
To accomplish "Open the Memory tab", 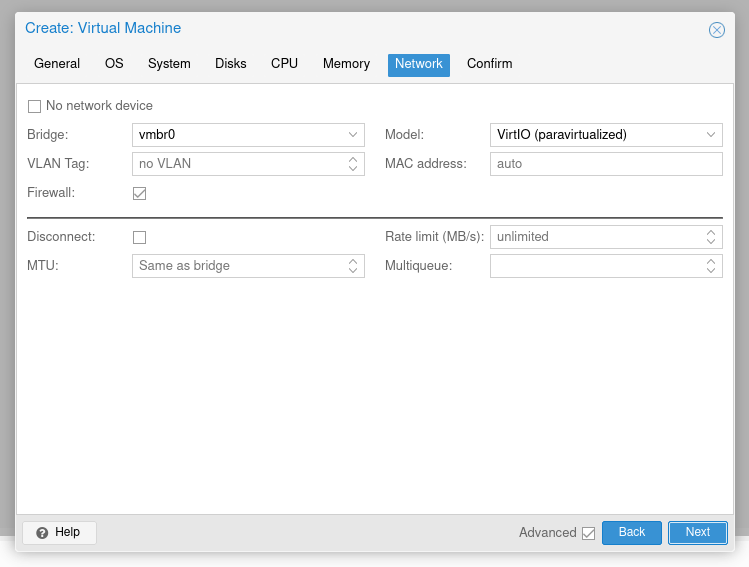I will click(x=346, y=64).
